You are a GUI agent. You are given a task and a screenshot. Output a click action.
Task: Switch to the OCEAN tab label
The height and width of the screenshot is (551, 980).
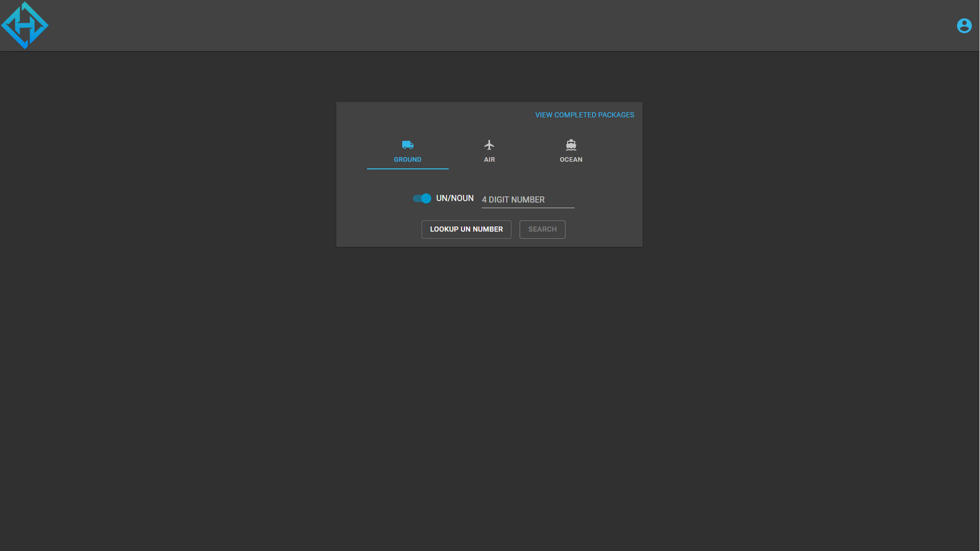[x=571, y=160]
